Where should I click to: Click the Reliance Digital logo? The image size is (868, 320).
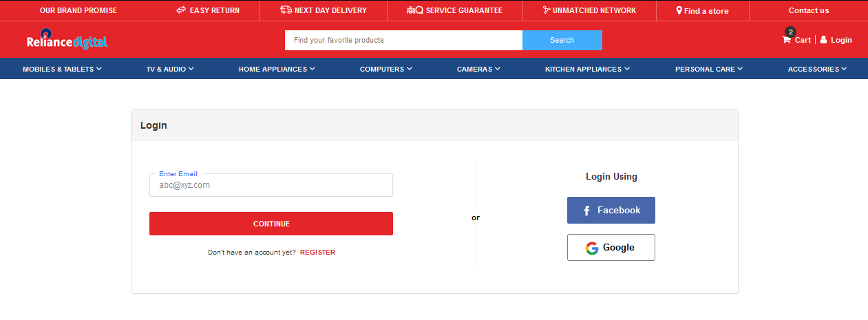click(x=67, y=39)
